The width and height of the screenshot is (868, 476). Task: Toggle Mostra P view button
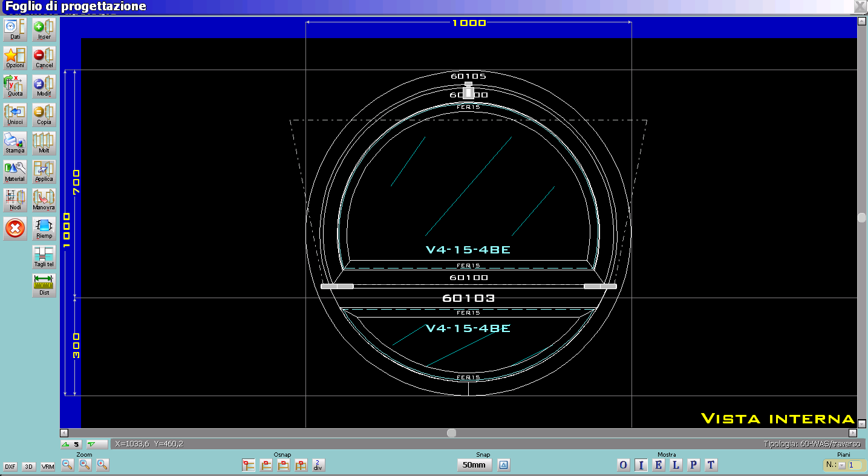pos(693,465)
